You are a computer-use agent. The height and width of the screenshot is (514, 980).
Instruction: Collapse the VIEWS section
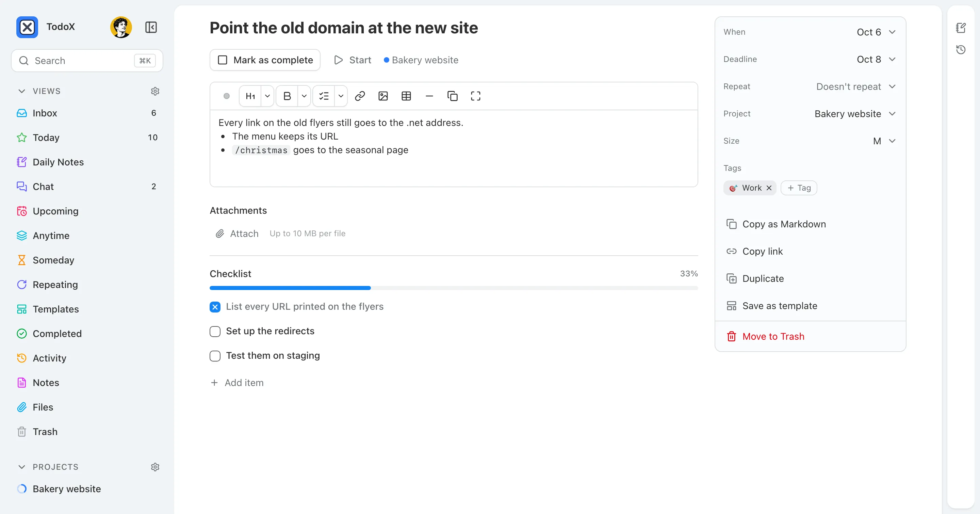(x=22, y=91)
